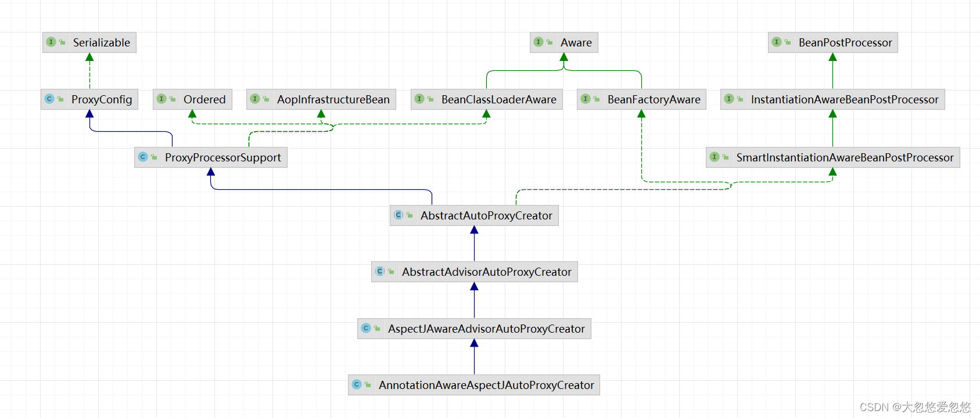Screen dimensions: 980x418
Task: Click the visibility lock icon next to Ordered
Action: 173,99
